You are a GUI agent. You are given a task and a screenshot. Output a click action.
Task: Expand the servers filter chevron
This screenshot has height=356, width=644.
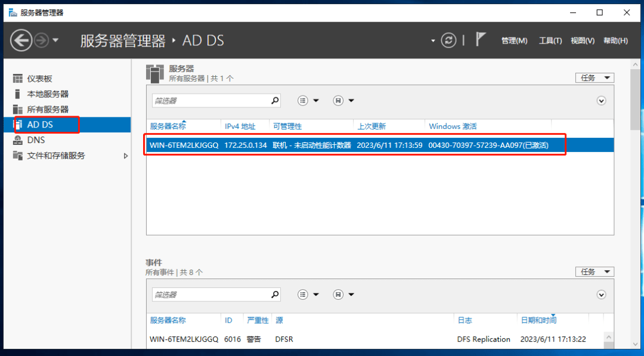point(601,101)
